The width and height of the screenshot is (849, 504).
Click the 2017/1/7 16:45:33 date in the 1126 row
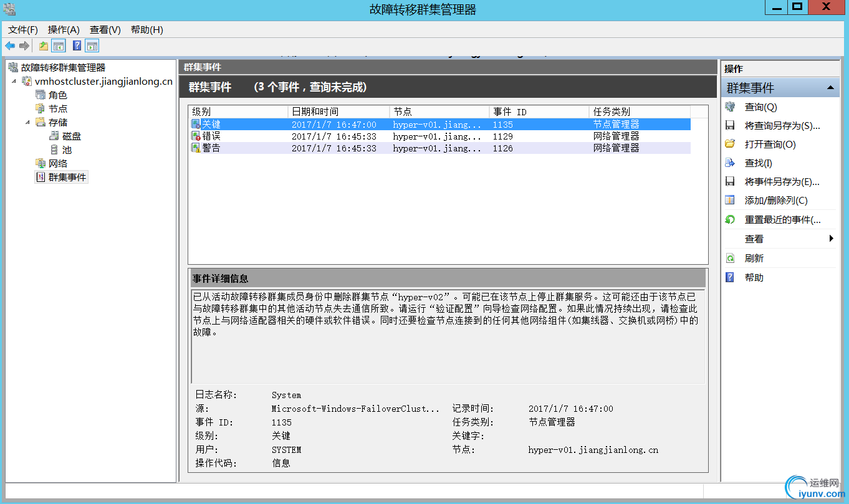click(334, 148)
